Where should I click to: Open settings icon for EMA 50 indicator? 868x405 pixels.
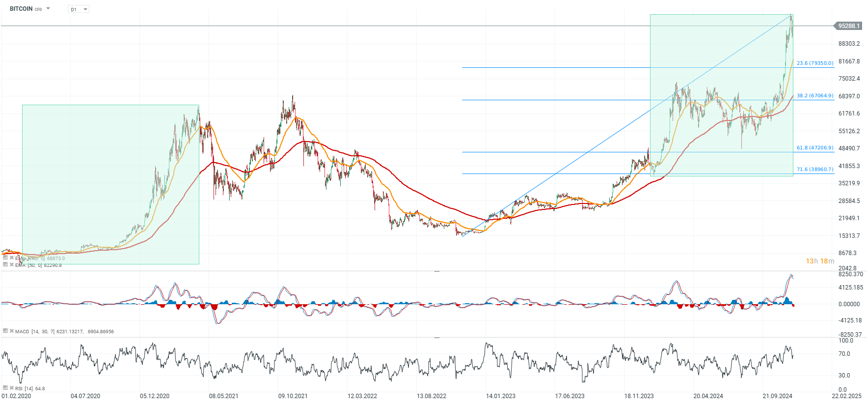(x=5, y=264)
